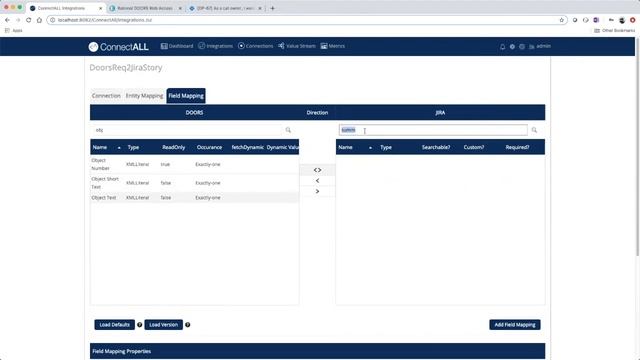Choose the bidirectional <> direction arrow
640x360 pixels.
click(317, 170)
